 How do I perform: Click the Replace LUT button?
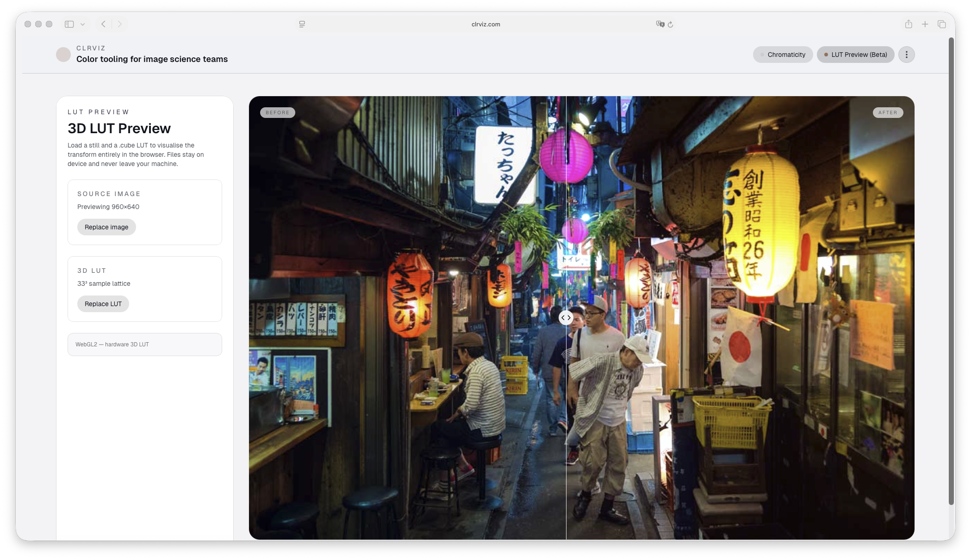(103, 304)
